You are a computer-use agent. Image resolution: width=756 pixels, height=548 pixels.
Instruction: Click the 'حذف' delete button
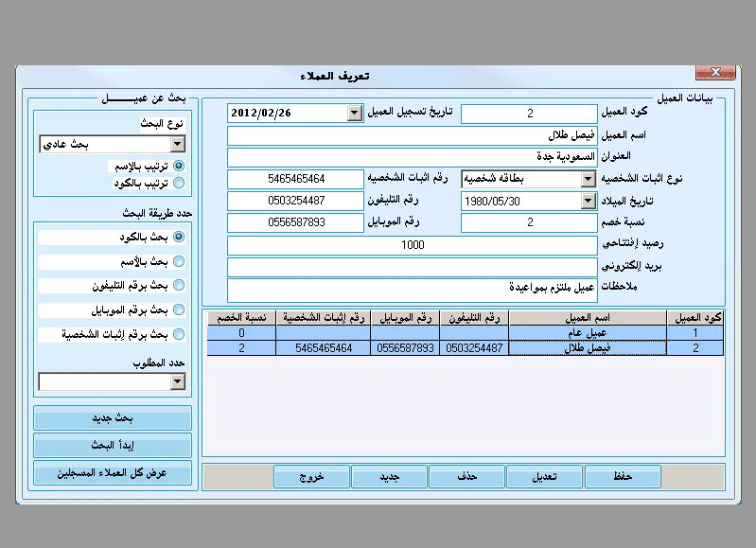[x=466, y=477]
